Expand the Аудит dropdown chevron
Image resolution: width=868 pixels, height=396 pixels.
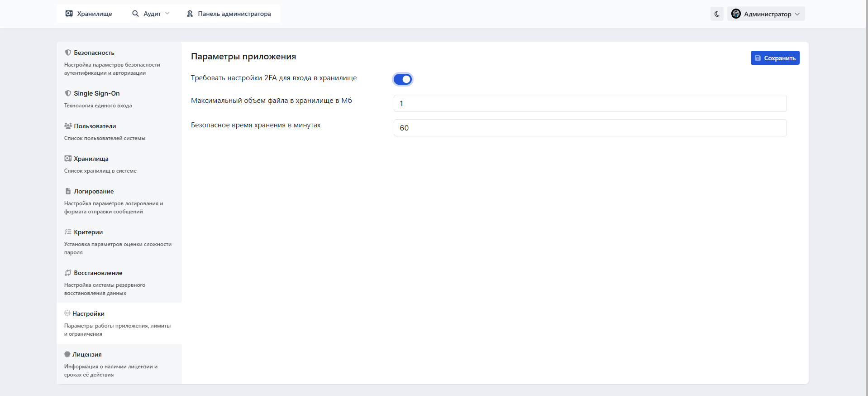click(167, 14)
